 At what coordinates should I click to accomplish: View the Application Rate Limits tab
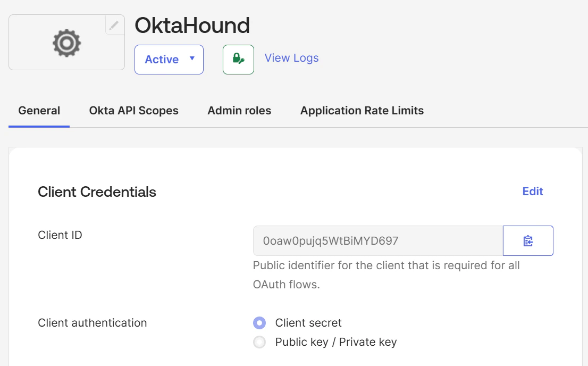361,111
